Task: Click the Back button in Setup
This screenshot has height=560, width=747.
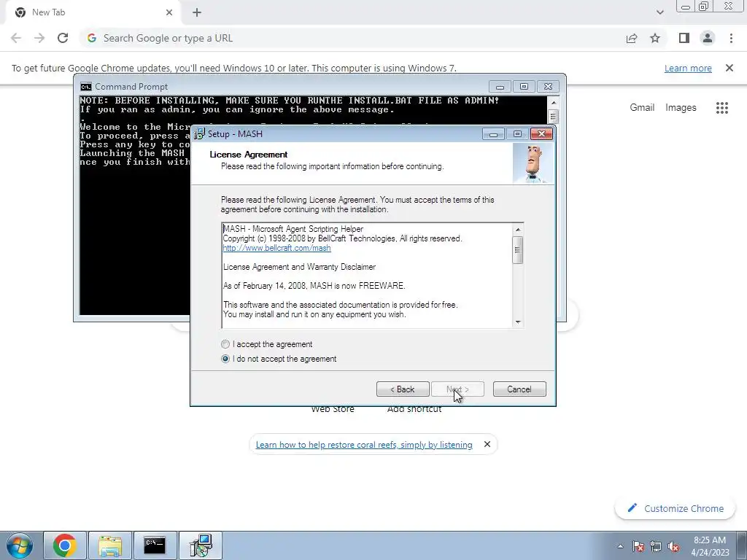Action: pyautogui.click(x=403, y=389)
